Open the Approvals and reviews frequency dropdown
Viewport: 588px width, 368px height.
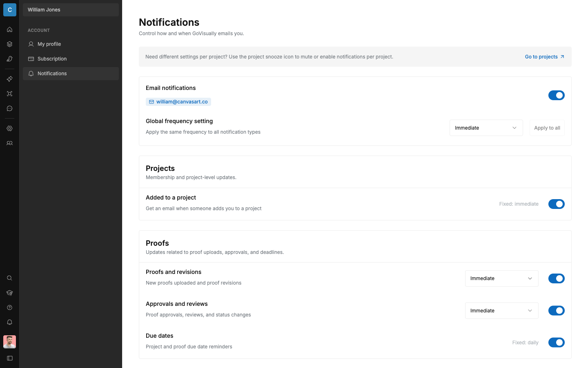502,311
